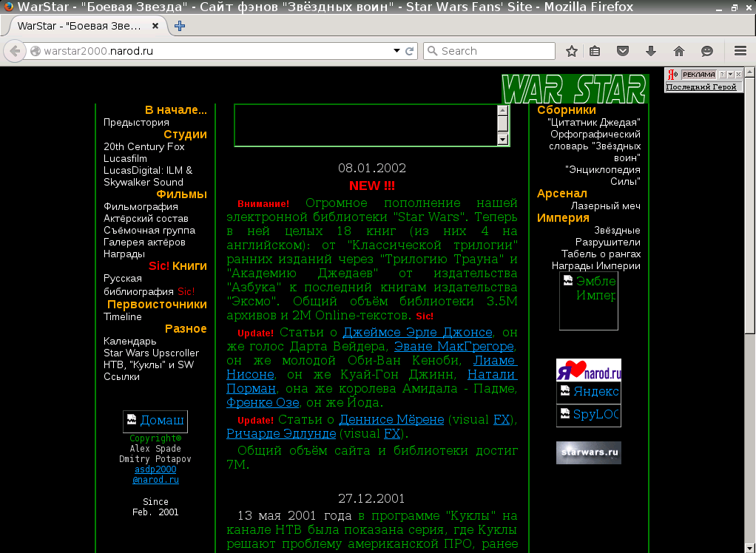756x553 pixels.
Task: Show bookmarks list icon in toolbar
Action: [x=595, y=51]
